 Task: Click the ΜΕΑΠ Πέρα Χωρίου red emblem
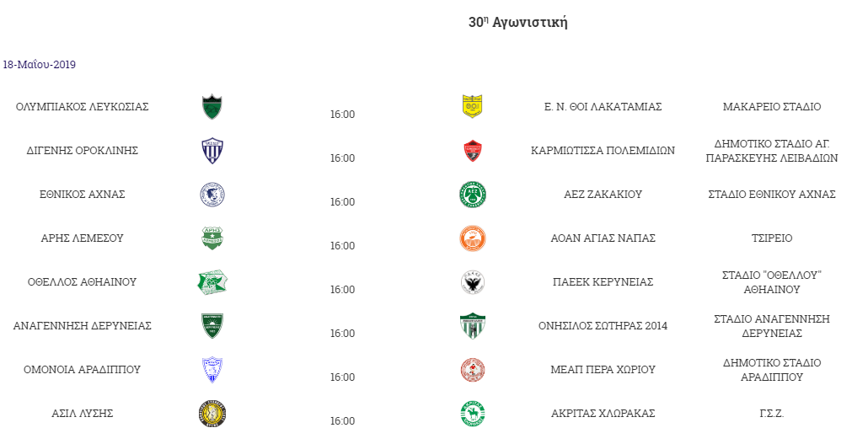tap(472, 370)
